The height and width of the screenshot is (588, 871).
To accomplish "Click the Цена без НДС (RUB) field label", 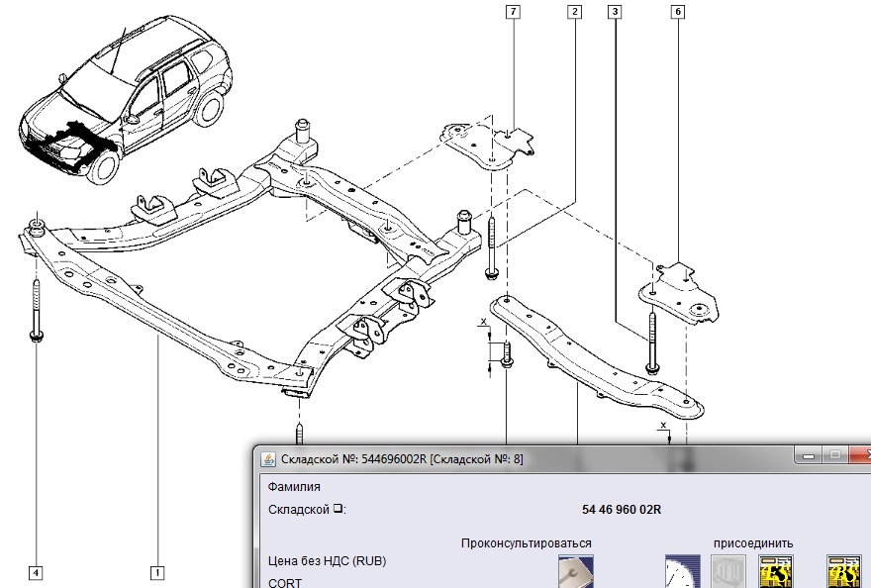I will pyautogui.click(x=328, y=561).
